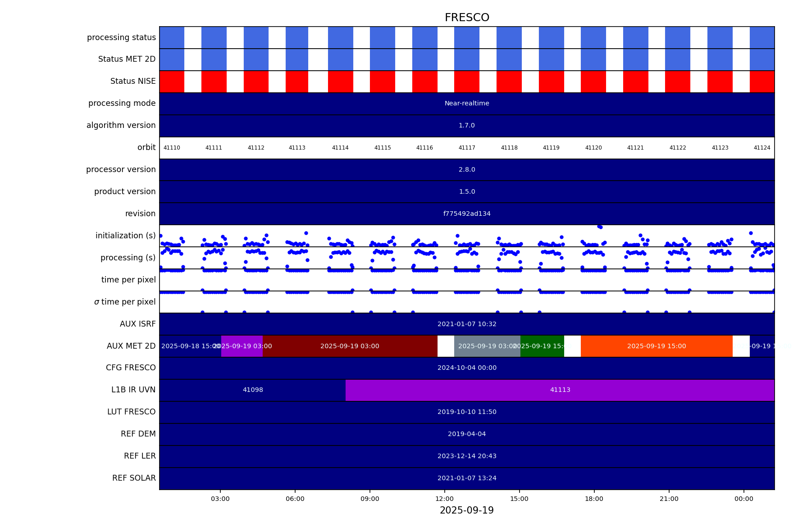The width and height of the screenshot is (798, 532).
Task: Click the maroon AUX MET 2D segment
Action: pyautogui.click(x=350, y=346)
